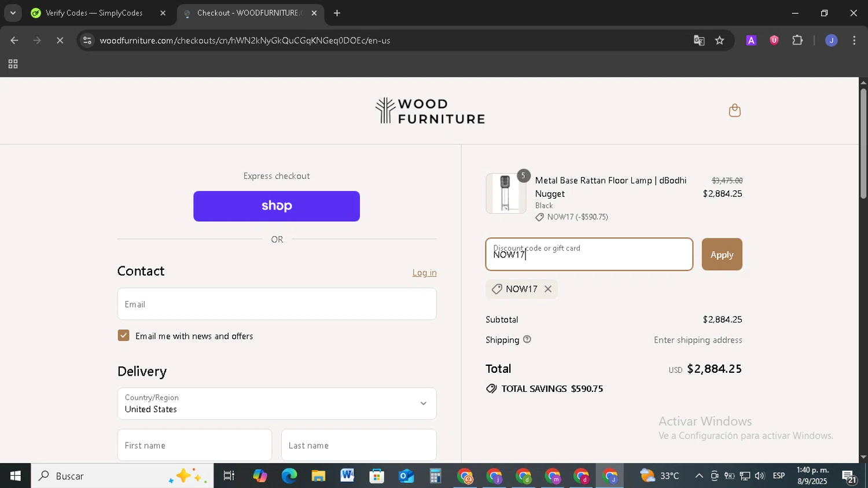Open the tab search dropdown arrow
The image size is (868, 488).
pyautogui.click(x=13, y=13)
